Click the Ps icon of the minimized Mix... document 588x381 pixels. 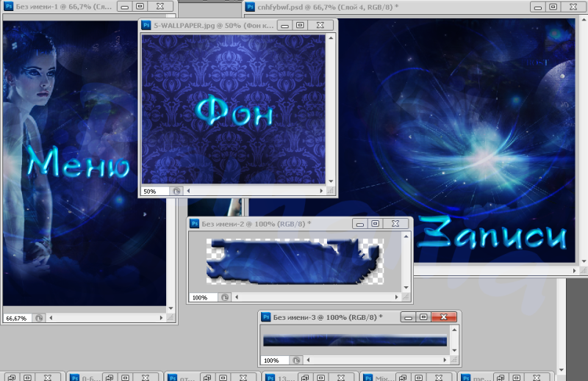tap(368, 377)
